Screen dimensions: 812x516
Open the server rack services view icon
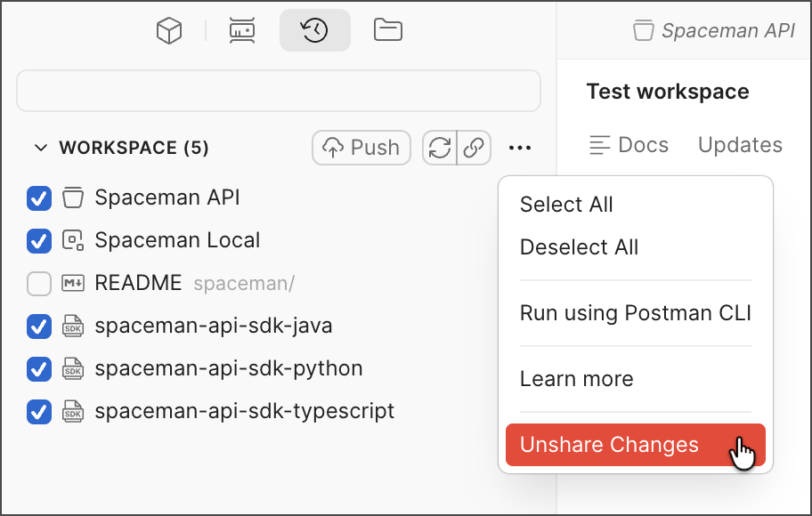[x=242, y=30]
